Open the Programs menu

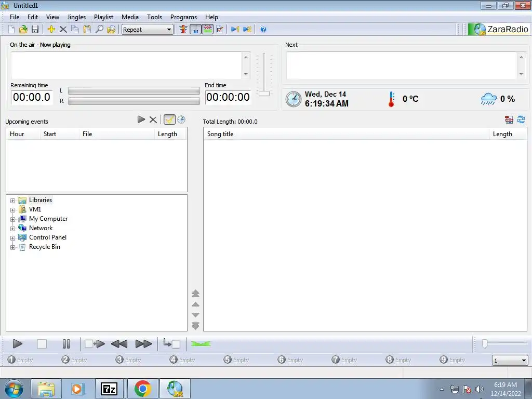(x=183, y=17)
